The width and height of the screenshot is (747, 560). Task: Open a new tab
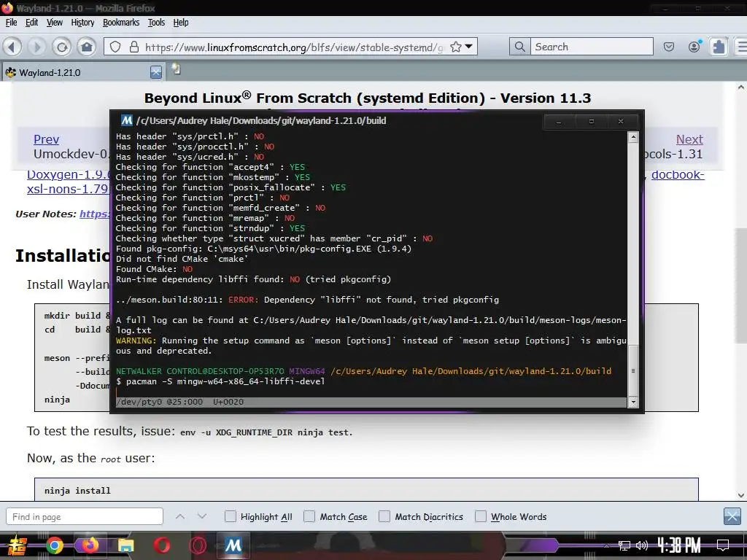point(177,69)
